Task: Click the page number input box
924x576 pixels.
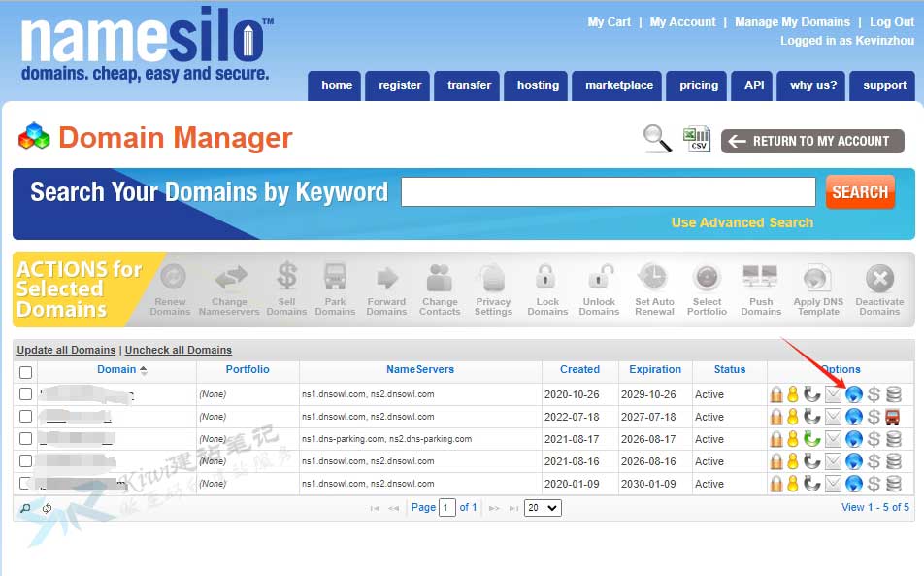Action: (x=447, y=508)
